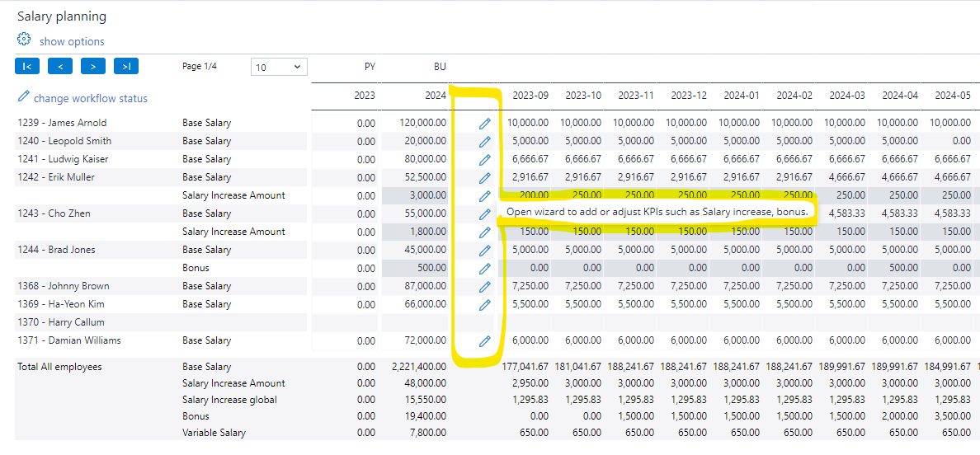Go to first page of results

coord(26,67)
